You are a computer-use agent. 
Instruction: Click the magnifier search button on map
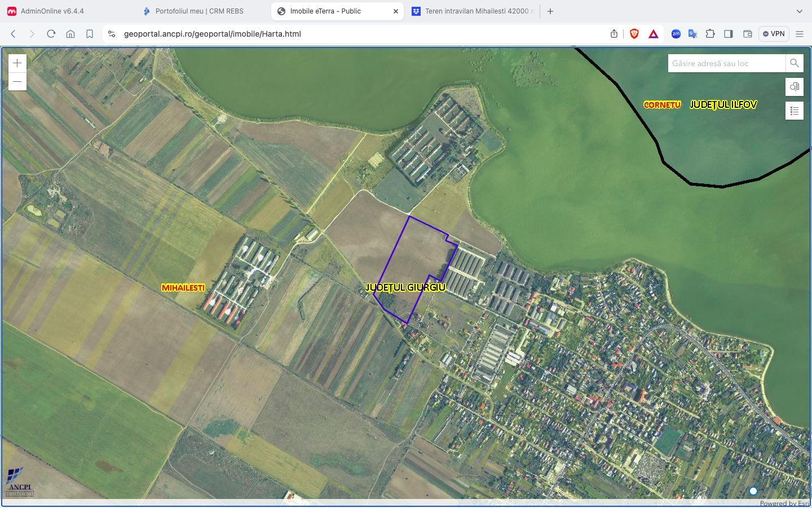point(794,63)
